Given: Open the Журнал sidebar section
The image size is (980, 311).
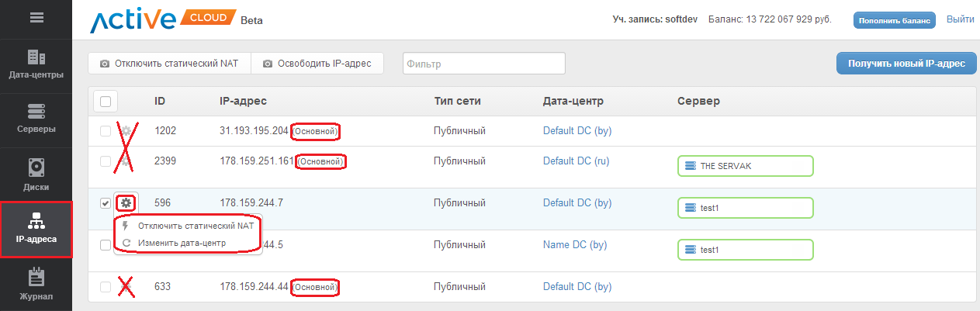Looking at the screenshot, I should (36, 285).
